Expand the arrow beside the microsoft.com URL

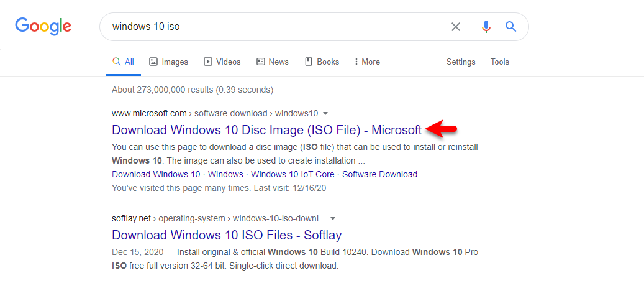click(x=325, y=113)
